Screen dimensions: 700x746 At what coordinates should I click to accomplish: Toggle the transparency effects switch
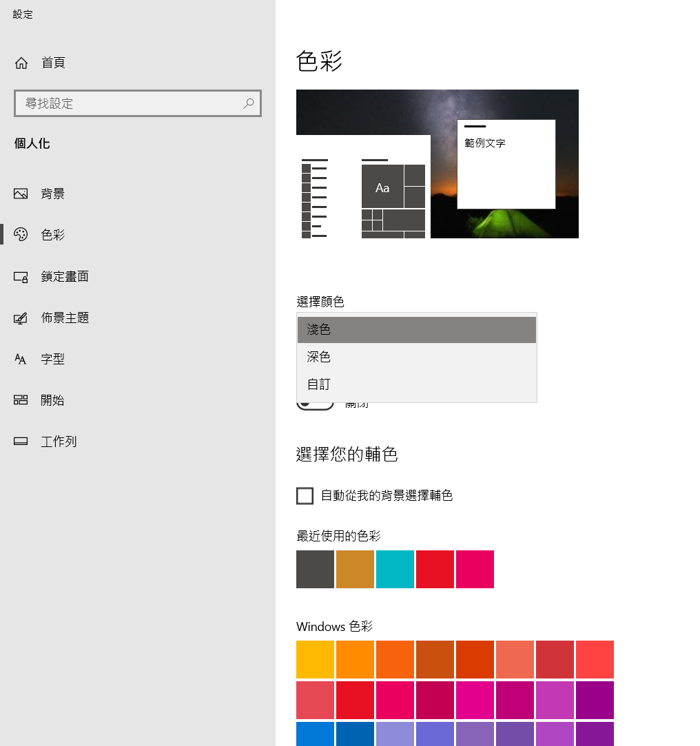(315, 406)
